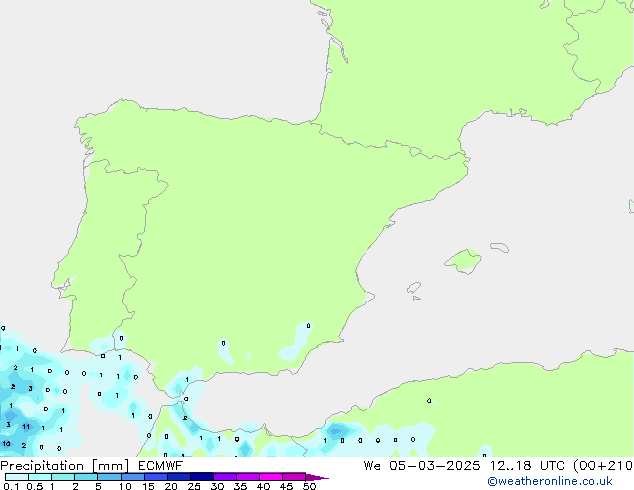
Task: Click the '11' precipitation value on the map
Action: click(x=26, y=427)
